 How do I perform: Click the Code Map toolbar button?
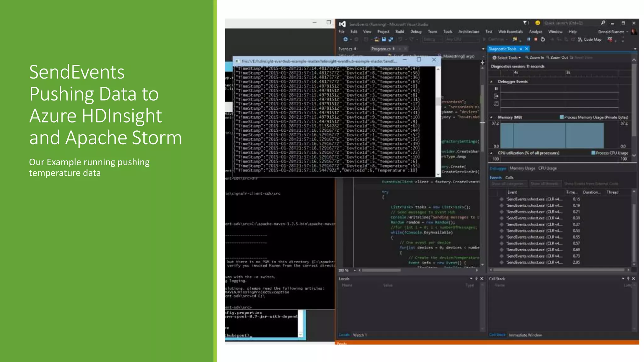pyautogui.click(x=589, y=39)
